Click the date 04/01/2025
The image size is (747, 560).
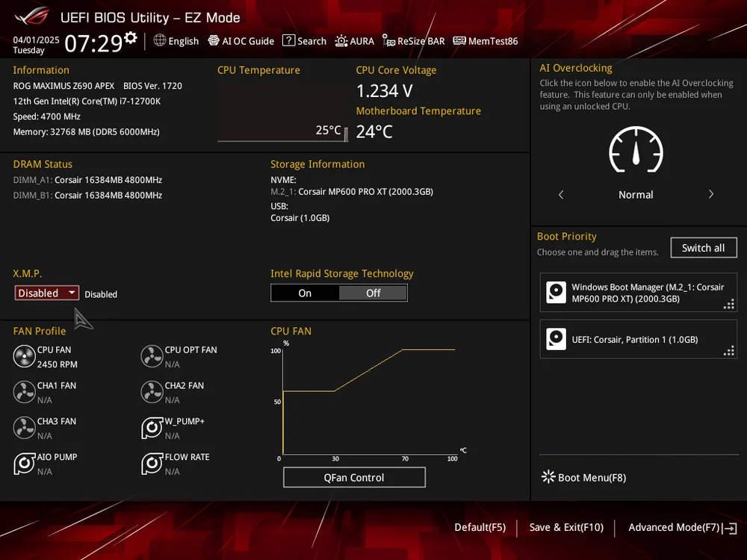[x=36, y=40]
